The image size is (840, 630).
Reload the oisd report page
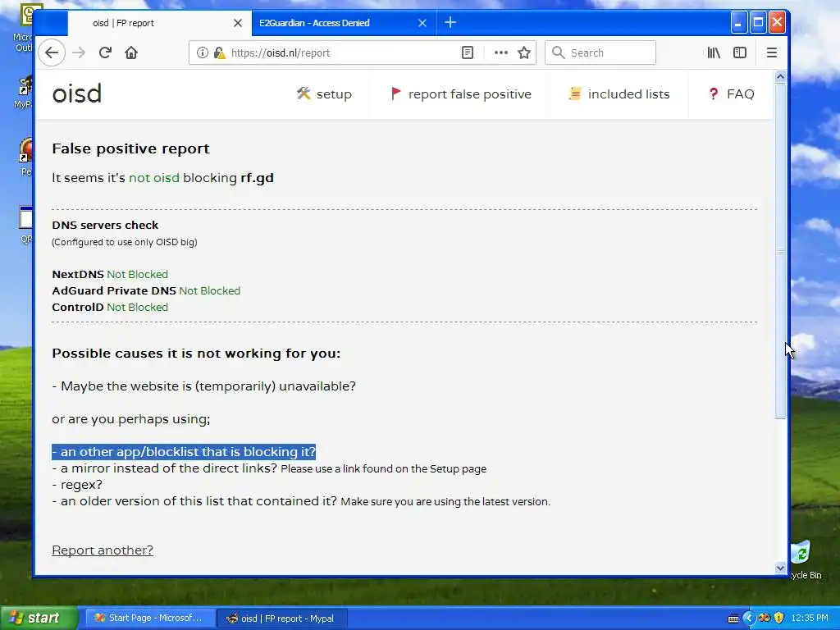coord(105,52)
